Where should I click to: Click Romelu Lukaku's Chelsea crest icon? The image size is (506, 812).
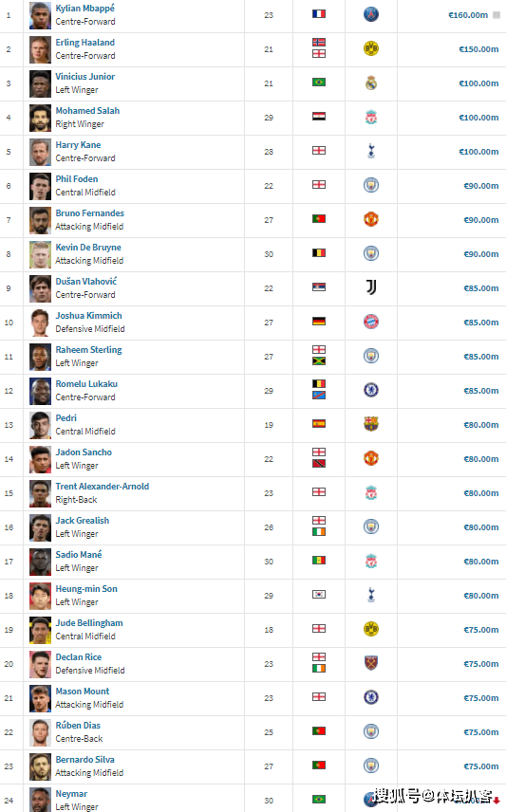coord(371,390)
